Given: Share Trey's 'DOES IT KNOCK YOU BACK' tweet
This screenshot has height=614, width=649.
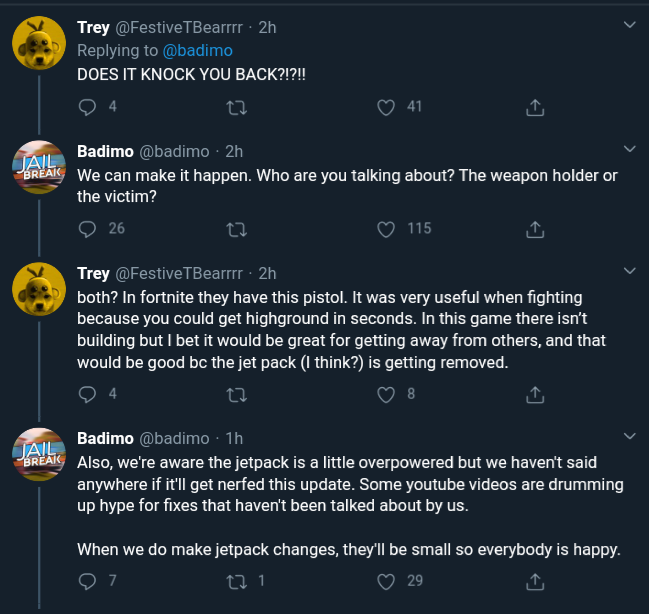Looking at the screenshot, I should (535, 107).
